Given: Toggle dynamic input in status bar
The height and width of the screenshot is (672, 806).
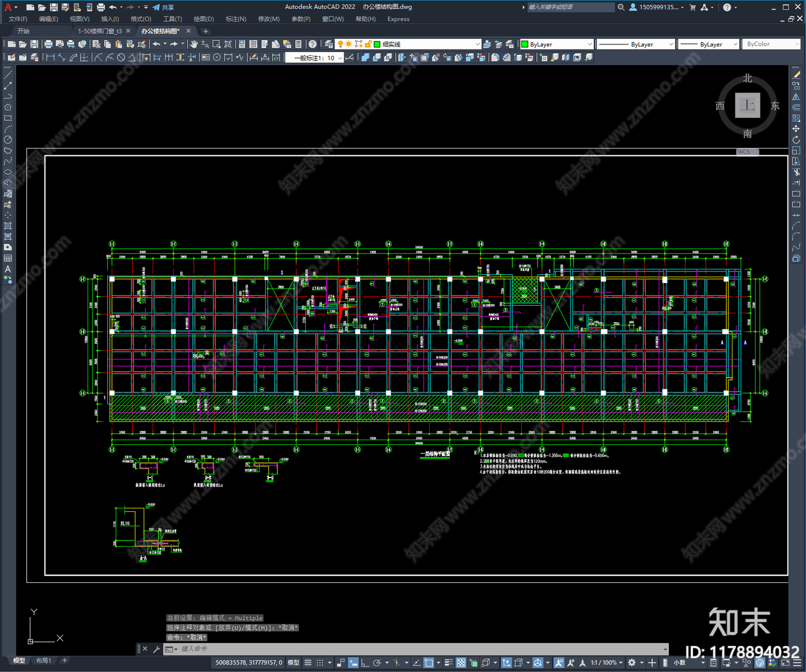Looking at the screenshot, I should 353,662.
